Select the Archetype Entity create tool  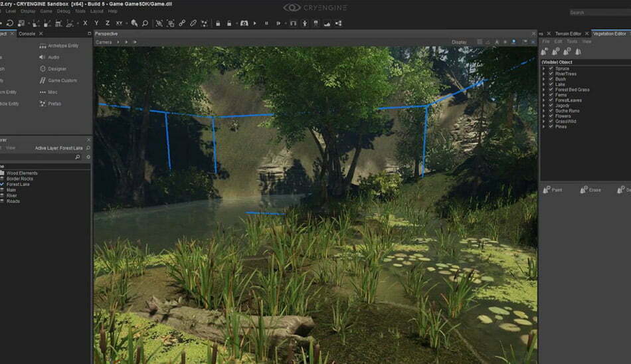58,46
